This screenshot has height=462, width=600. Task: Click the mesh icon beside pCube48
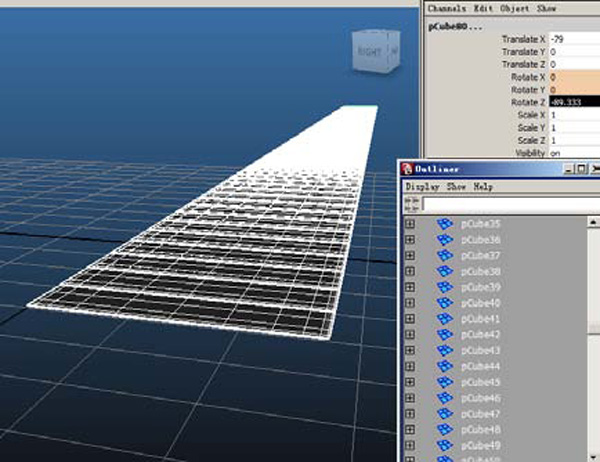[x=445, y=429]
